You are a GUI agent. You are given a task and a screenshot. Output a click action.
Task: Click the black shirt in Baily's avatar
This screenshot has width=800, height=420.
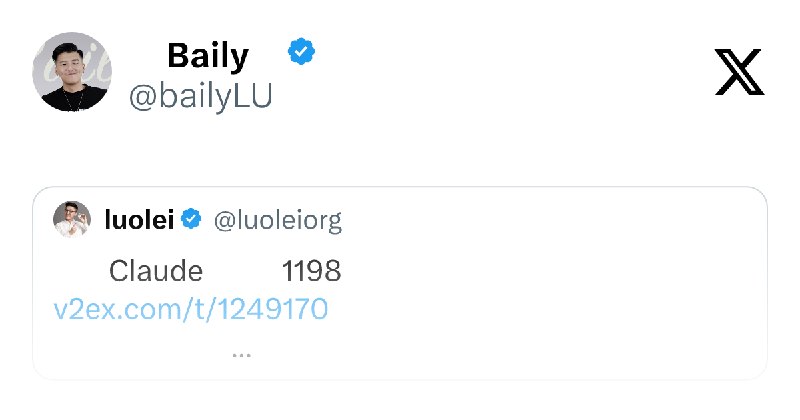click(74, 100)
